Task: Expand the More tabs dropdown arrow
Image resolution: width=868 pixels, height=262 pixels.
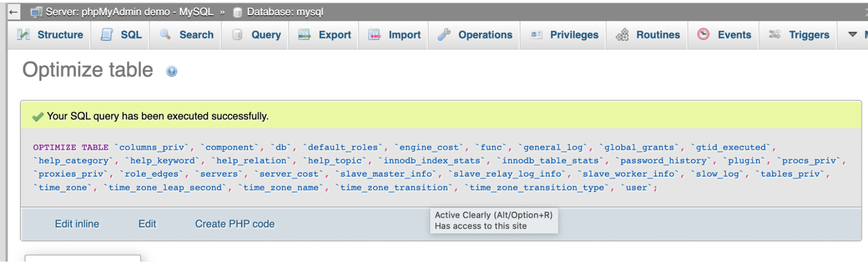Action: tap(852, 34)
